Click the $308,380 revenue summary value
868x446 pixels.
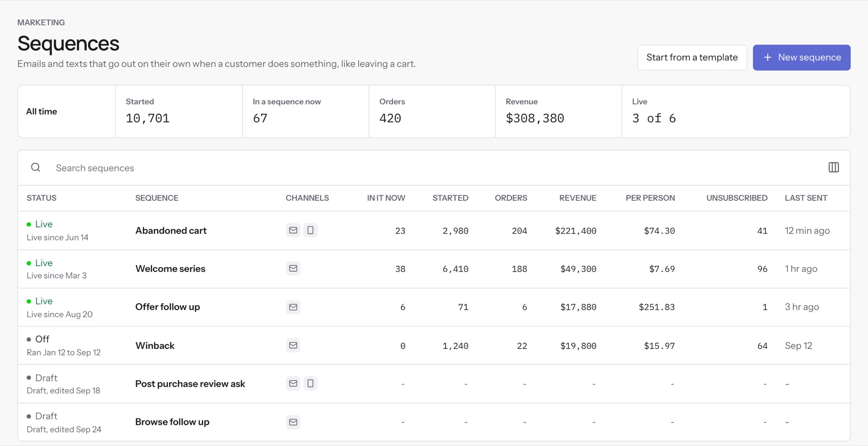pyautogui.click(x=535, y=118)
